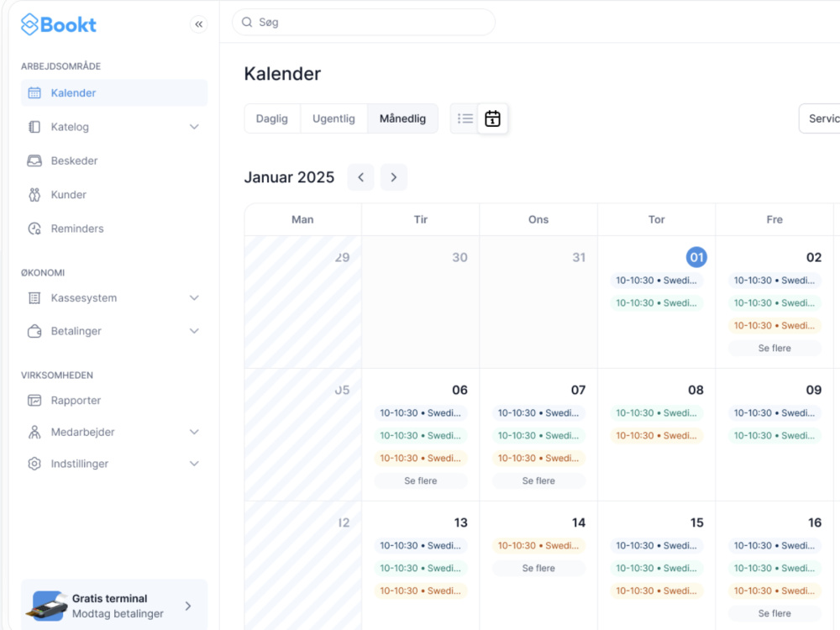Expand the Medarbejder submenu chevron
The width and height of the screenshot is (840, 630).
194,432
